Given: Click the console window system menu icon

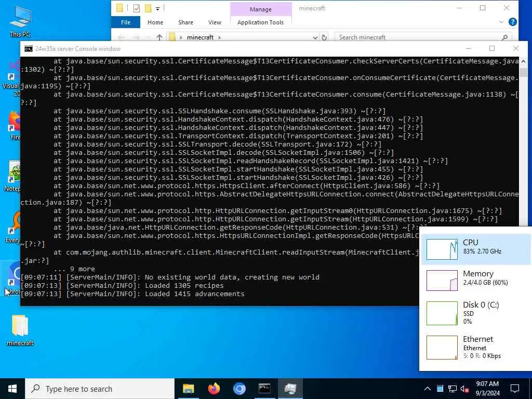Looking at the screenshot, I should [x=29, y=49].
